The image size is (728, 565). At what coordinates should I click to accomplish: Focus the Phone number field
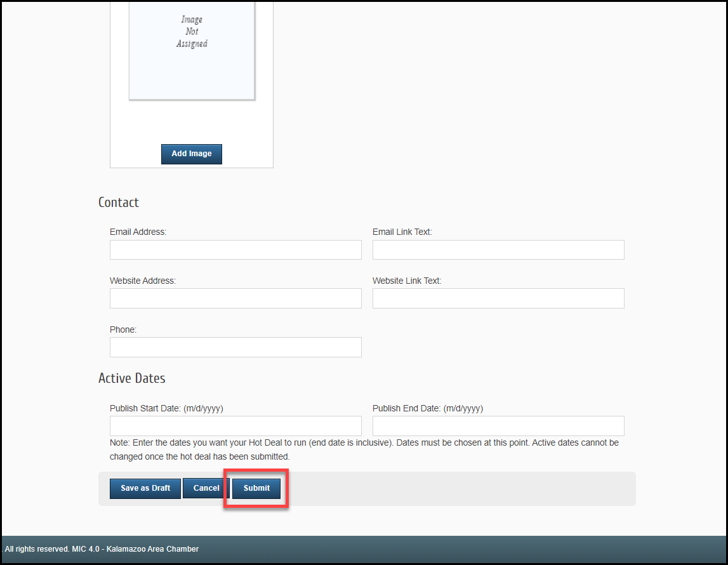(235, 347)
